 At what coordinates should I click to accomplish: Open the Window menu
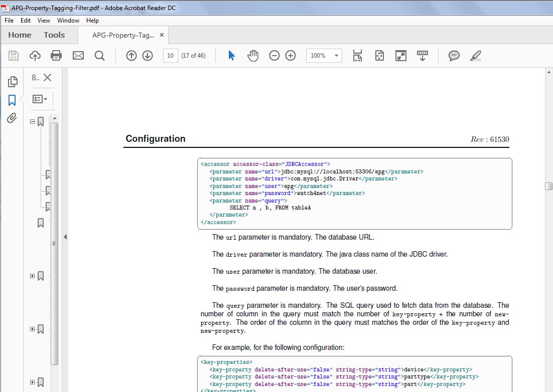tap(68, 21)
